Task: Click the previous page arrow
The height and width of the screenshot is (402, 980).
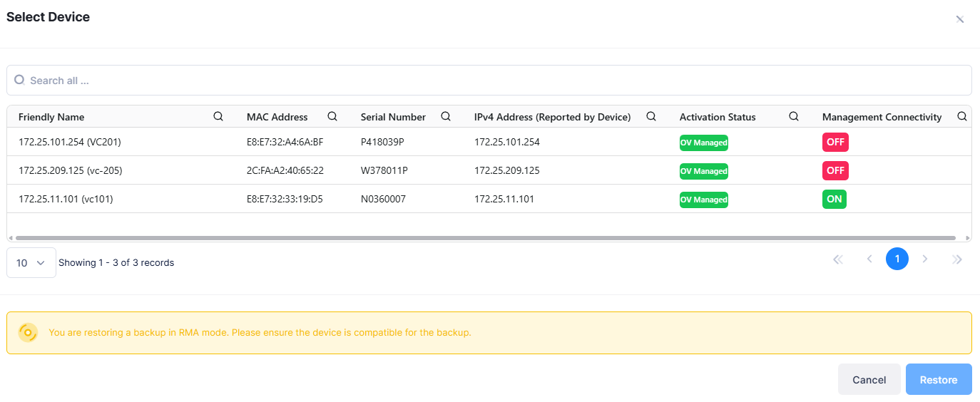Action: tap(869, 259)
